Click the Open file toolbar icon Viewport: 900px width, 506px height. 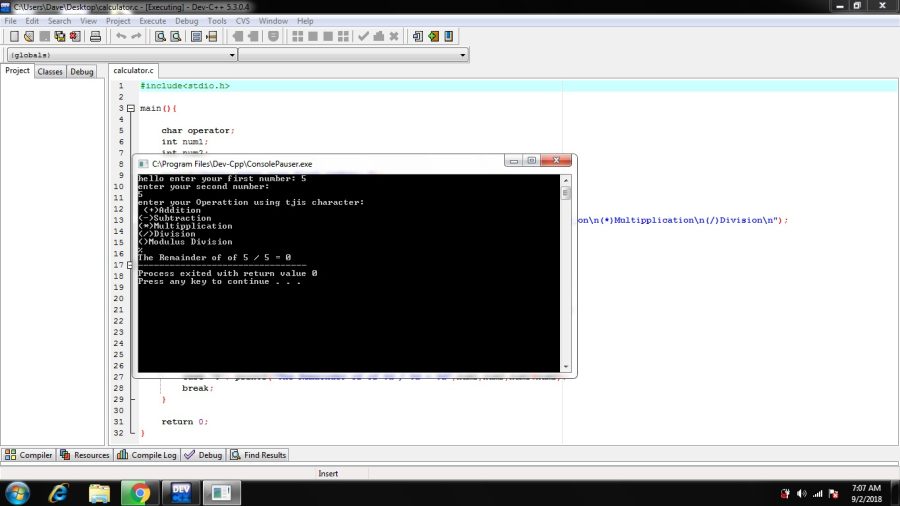[x=29, y=36]
